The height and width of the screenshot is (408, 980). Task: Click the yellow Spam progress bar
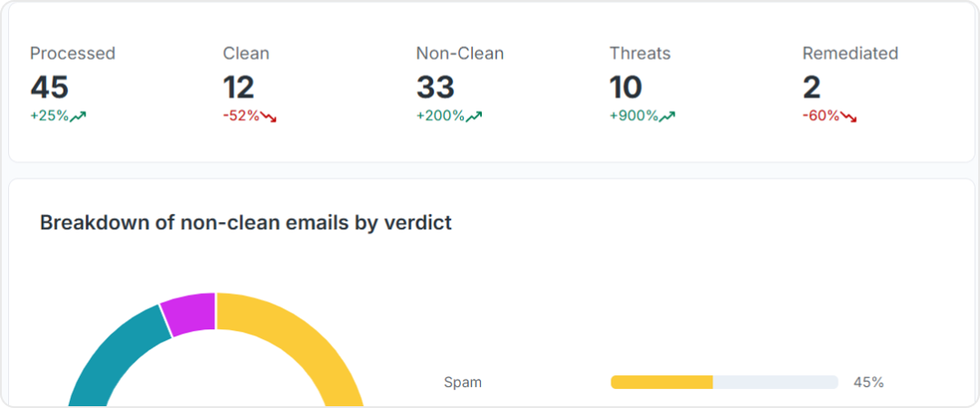(x=662, y=383)
